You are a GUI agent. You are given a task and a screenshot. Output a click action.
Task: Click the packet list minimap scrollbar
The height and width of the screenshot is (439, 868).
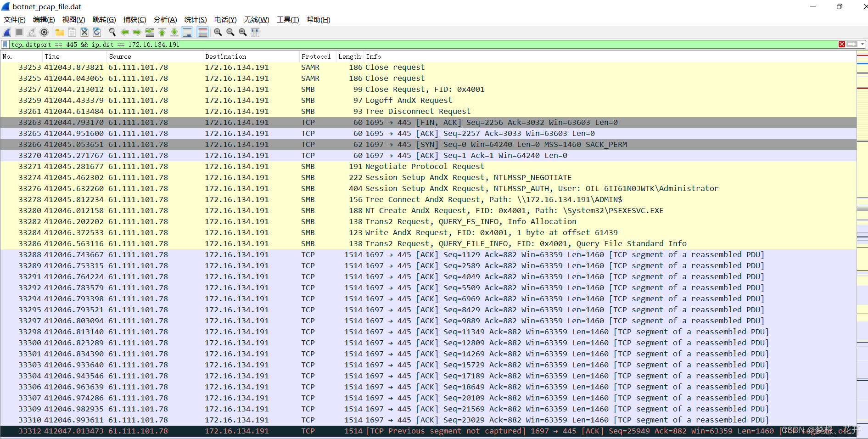pyautogui.click(x=862, y=245)
